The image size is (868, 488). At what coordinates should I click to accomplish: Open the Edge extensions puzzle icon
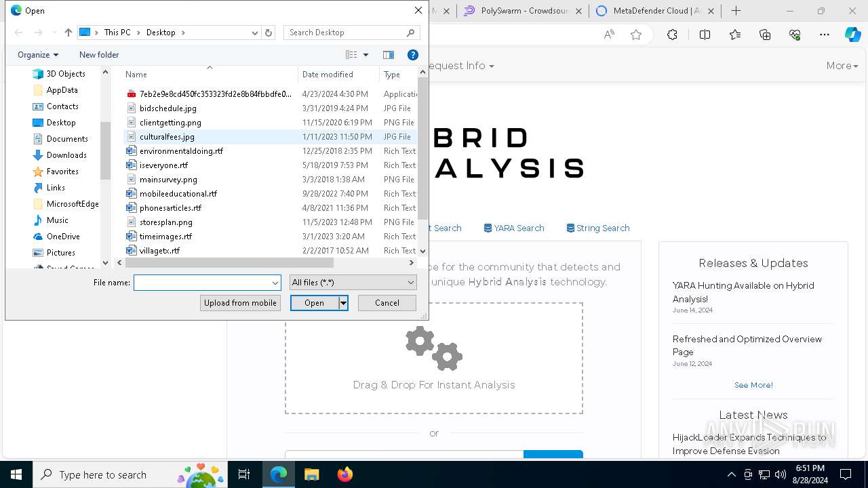672,35
